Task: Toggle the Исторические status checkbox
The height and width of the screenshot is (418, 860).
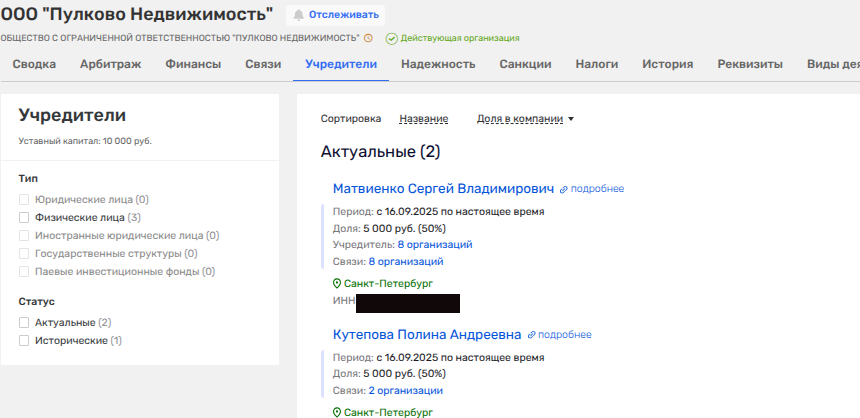Action: (x=24, y=341)
